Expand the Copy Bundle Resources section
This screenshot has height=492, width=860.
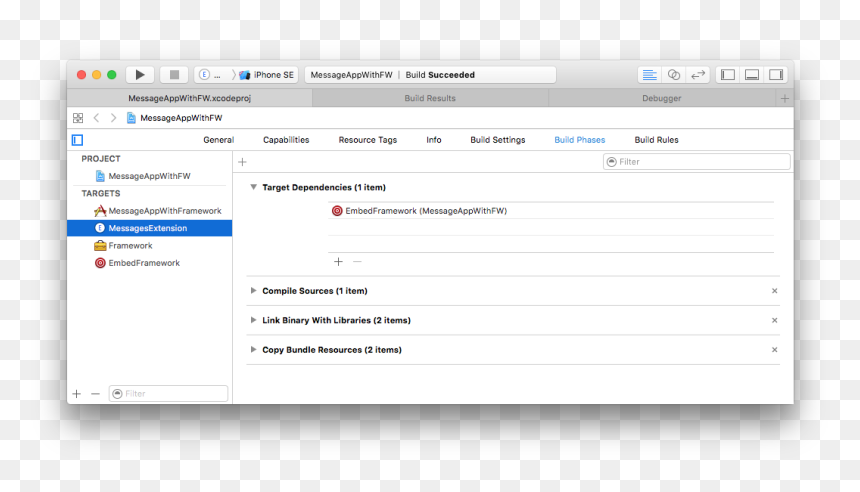[253, 349]
